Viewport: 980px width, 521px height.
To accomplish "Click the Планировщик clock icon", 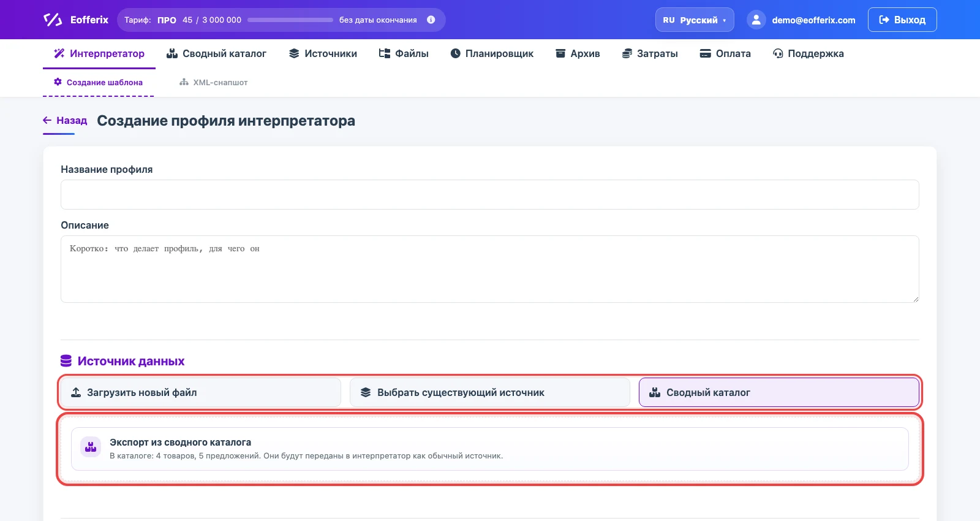I will (x=456, y=53).
